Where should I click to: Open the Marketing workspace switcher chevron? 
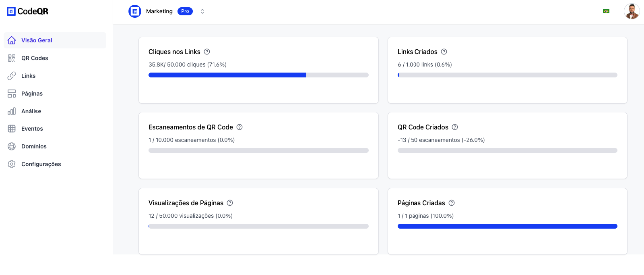pyautogui.click(x=202, y=11)
